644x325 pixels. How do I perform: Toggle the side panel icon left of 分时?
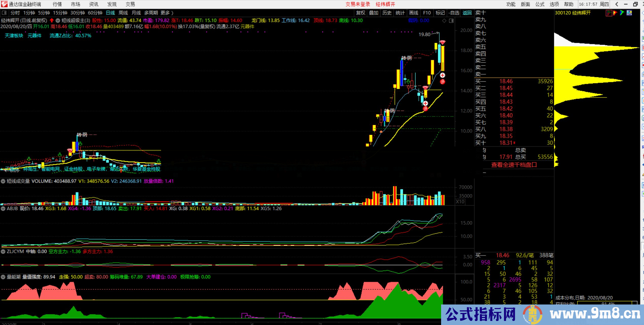click(4, 13)
